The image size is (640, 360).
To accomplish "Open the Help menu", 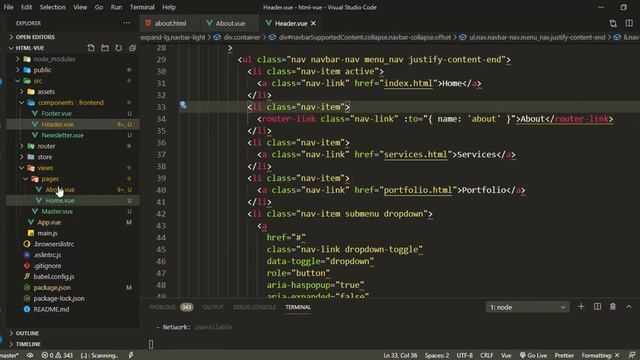I will pyautogui.click(x=169, y=7).
